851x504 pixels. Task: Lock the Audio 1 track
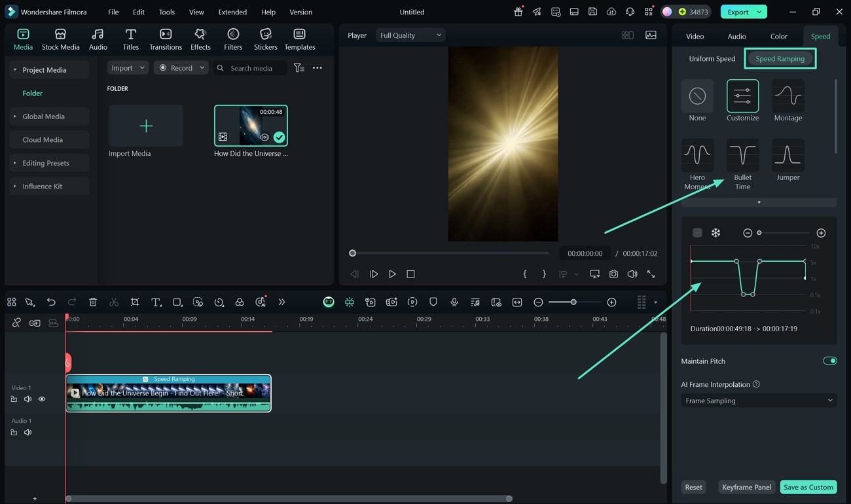point(14,432)
